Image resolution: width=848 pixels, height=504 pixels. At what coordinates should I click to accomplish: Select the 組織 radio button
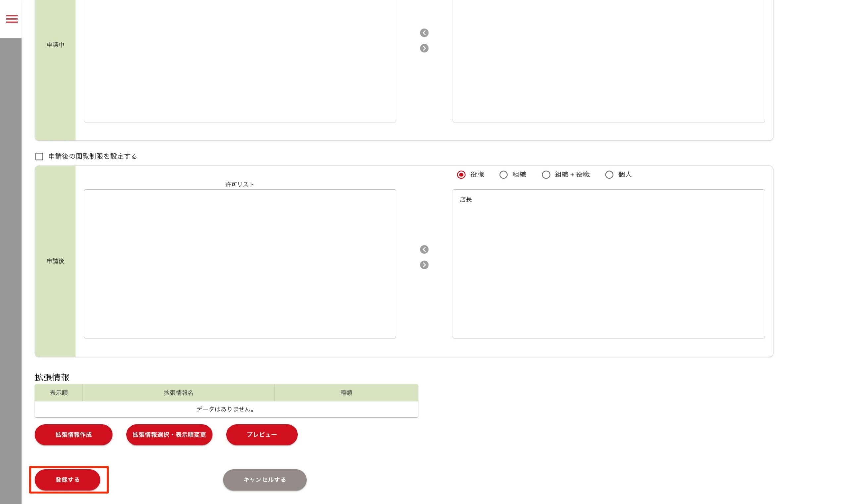(x=503, y=175)
